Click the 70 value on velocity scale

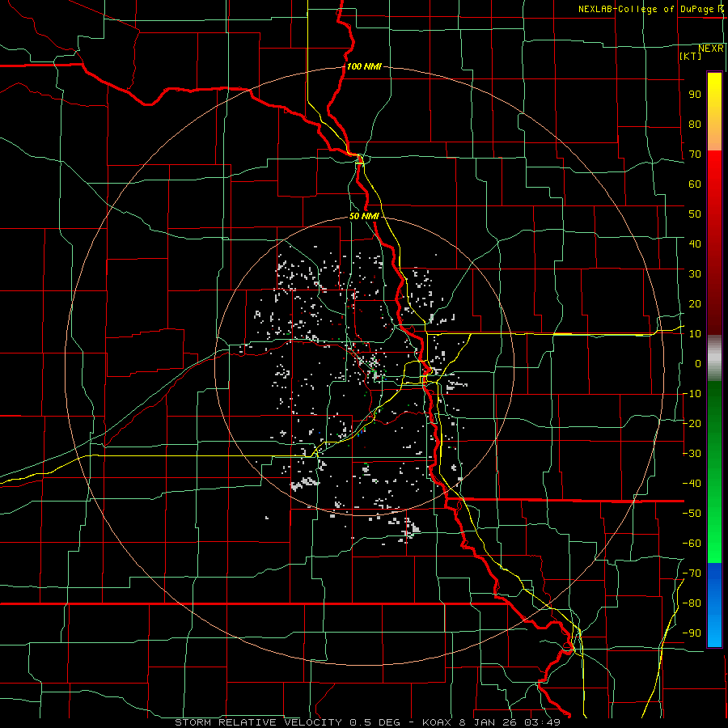(x=695, y=154)
